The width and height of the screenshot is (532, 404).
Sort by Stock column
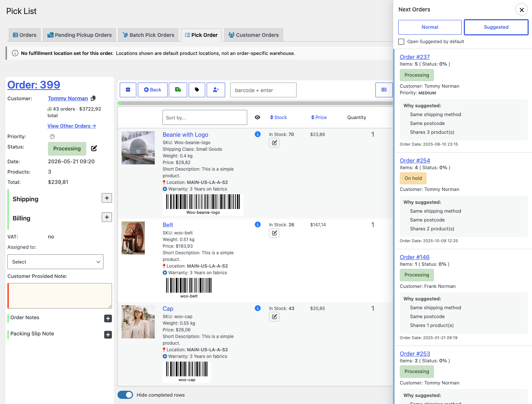click(279, 117)
